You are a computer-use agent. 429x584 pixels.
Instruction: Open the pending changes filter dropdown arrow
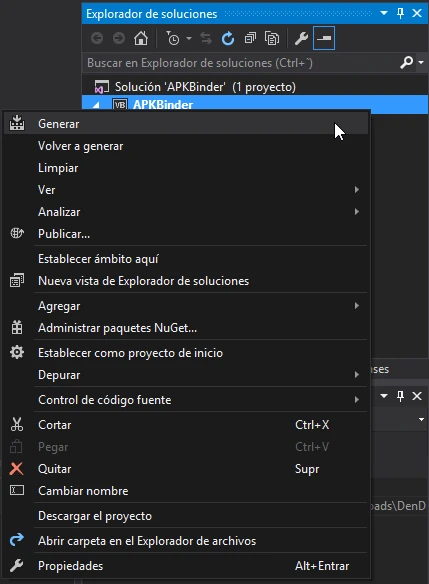point(189,38)
